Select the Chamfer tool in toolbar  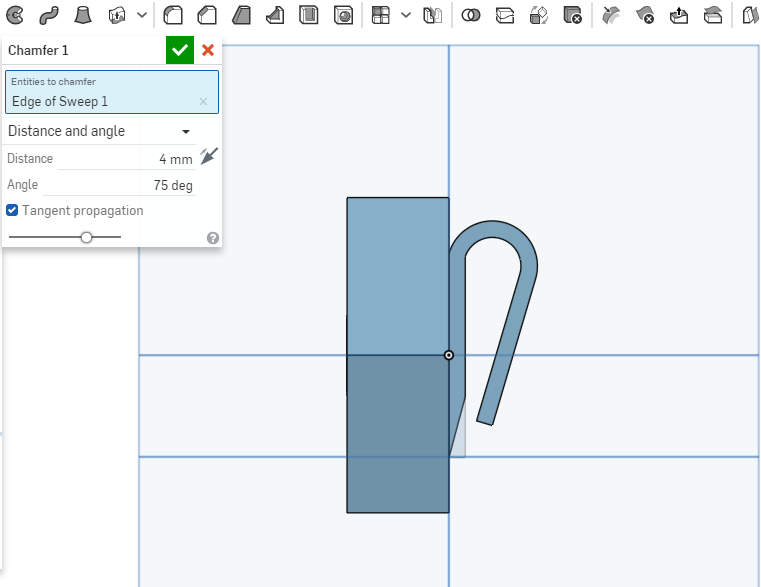point(207,16)
